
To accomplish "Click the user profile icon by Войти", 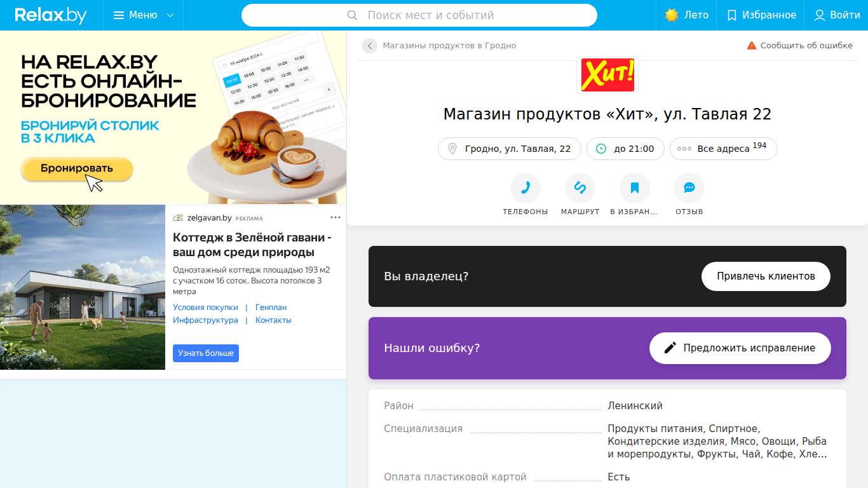I will click(820, 15).
